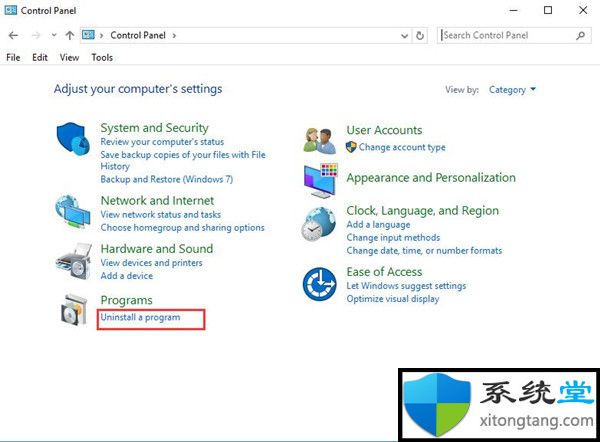Open the View menu
The height and width of the screenshot is (442, 600).
(69, 57)
